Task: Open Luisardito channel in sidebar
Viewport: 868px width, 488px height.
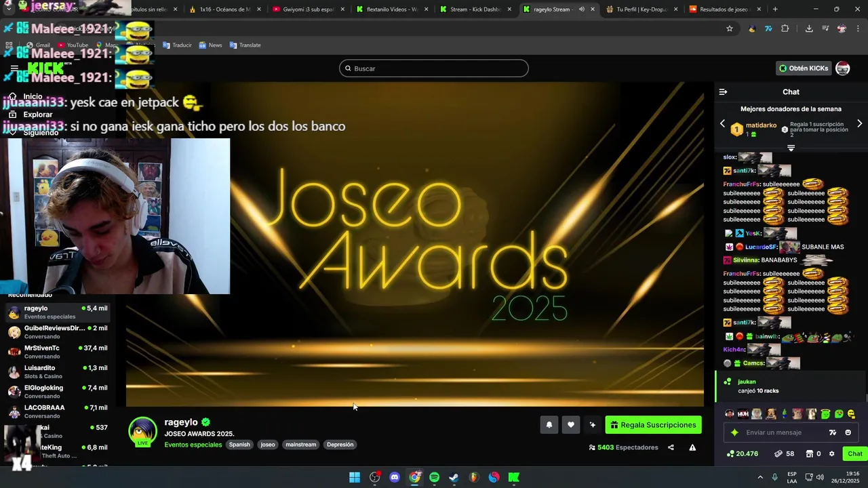Action: click(x=58, y=372)
